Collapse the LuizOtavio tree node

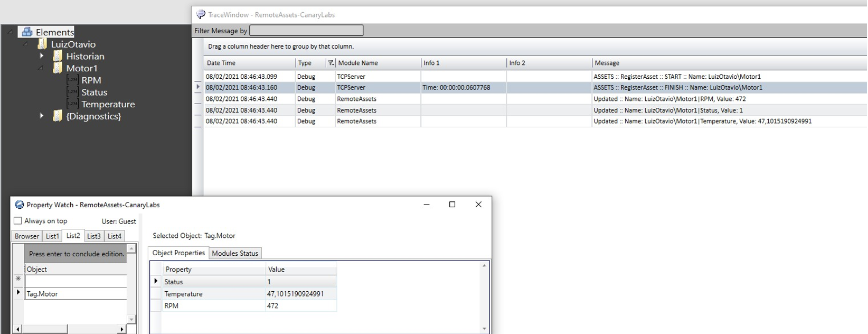click(26, 44)
